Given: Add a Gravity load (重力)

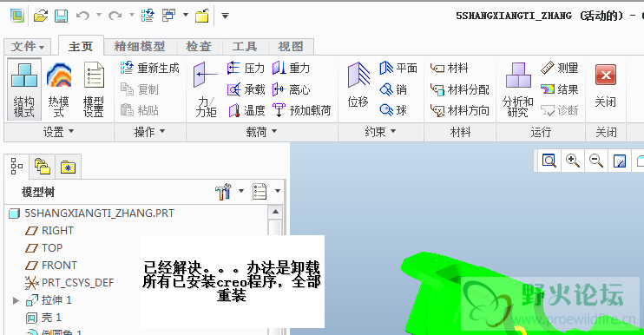Looking at the screenshot, I should click(292, 68).
